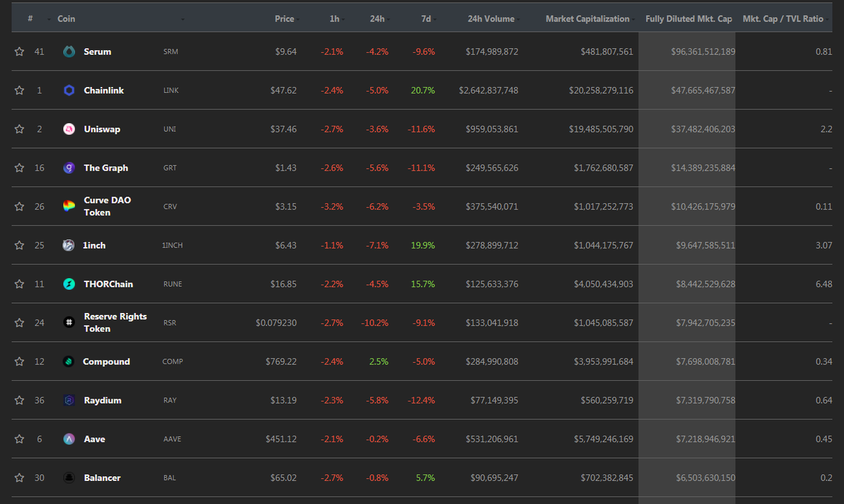This screenshot has height=504, width=844.
Task: Sort by Mkt. Cap / TVL Ratio header
Action: coord(783,18)
